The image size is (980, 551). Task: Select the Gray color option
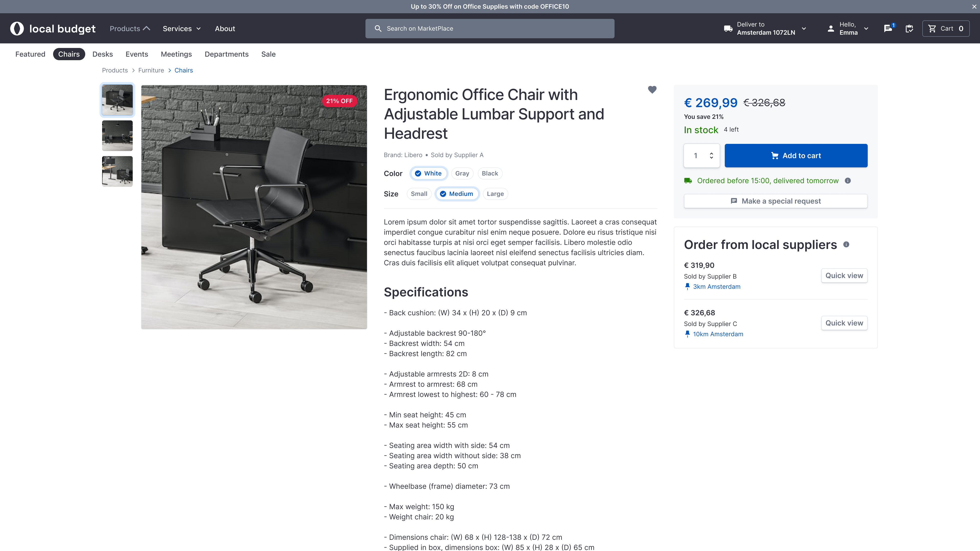point(462,173)
